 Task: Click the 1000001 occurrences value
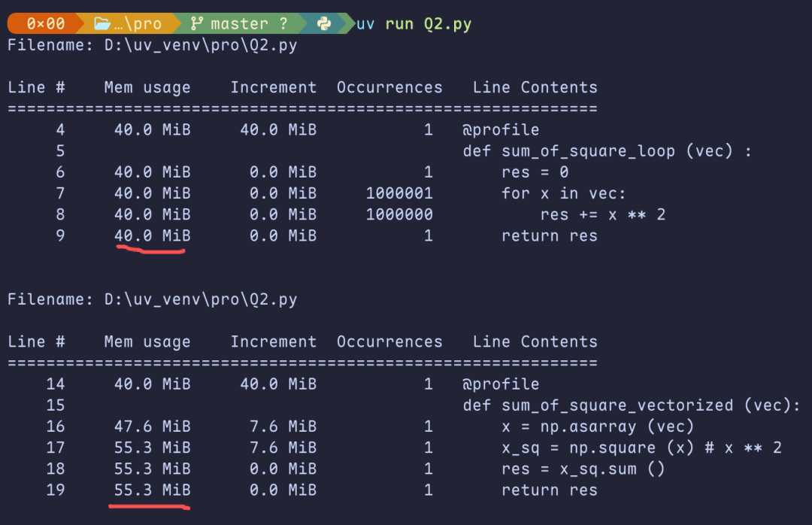click(x=399, y=193)
